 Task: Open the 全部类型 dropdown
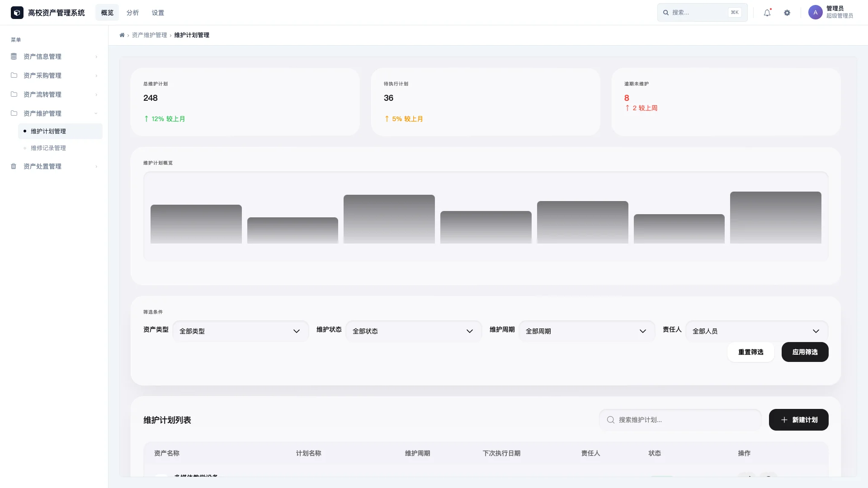tap(241, 331)
